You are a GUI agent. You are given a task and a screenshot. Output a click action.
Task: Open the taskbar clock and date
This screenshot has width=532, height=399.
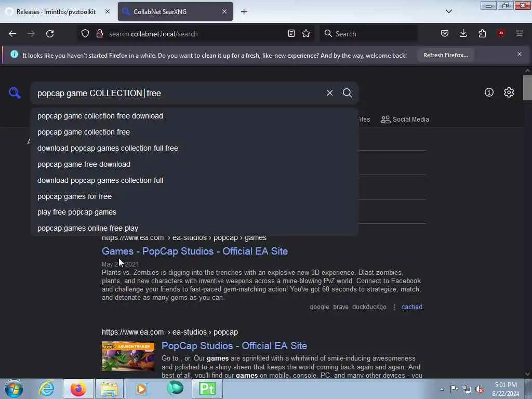click(x=506, y=389)
